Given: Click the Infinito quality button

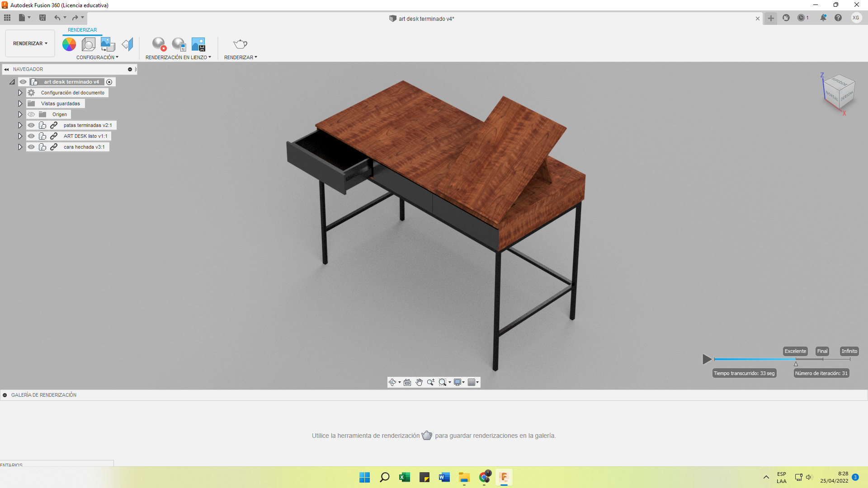Looking at the screenshot, I should coord(849,351).
